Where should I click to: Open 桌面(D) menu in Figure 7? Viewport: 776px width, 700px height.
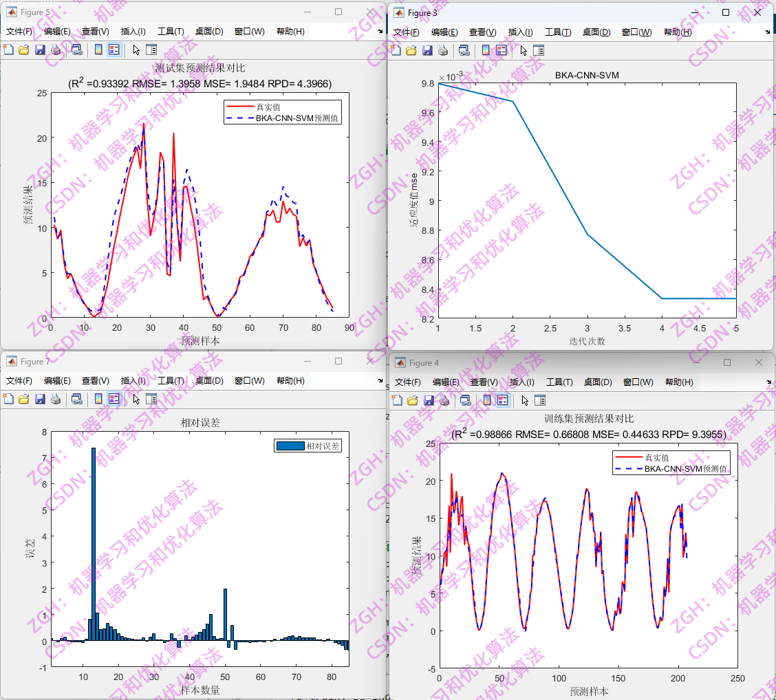coord(209,381)
